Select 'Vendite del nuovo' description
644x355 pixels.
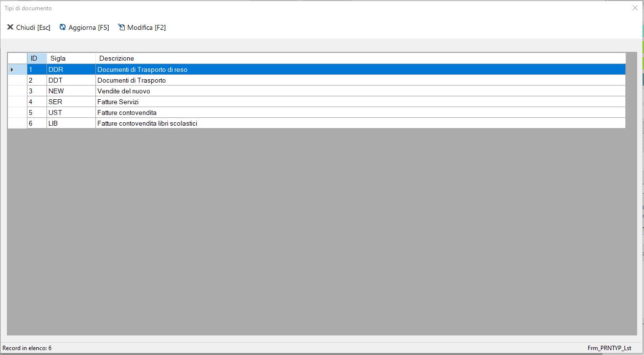coord(361,91)
